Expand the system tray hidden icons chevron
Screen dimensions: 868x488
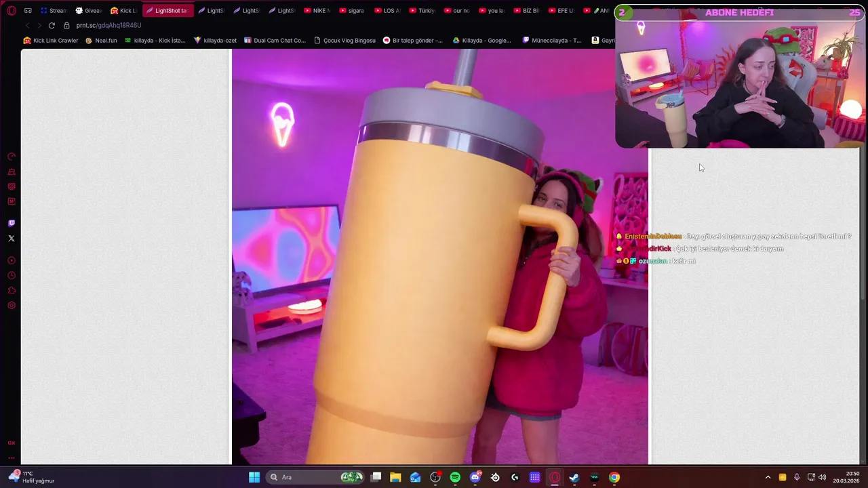tap(768, 477)
